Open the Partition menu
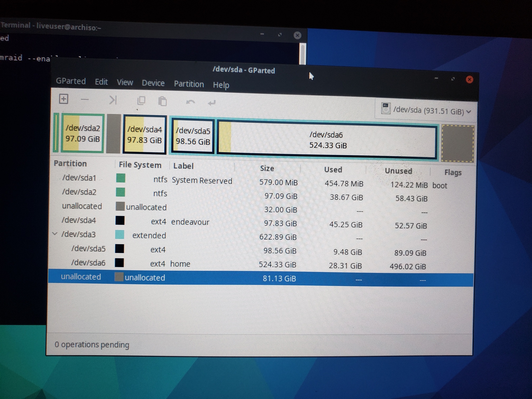This screenshot has height=399, width=532. (x=189, y=84)
